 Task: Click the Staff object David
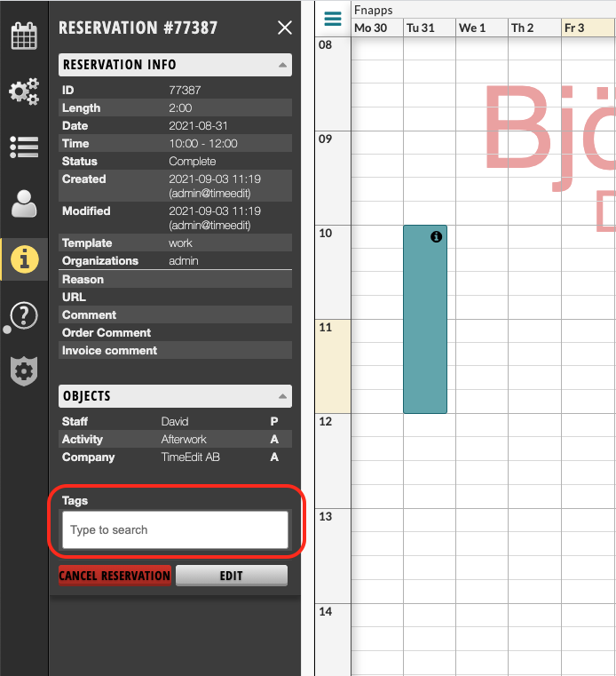coord(175,421)
